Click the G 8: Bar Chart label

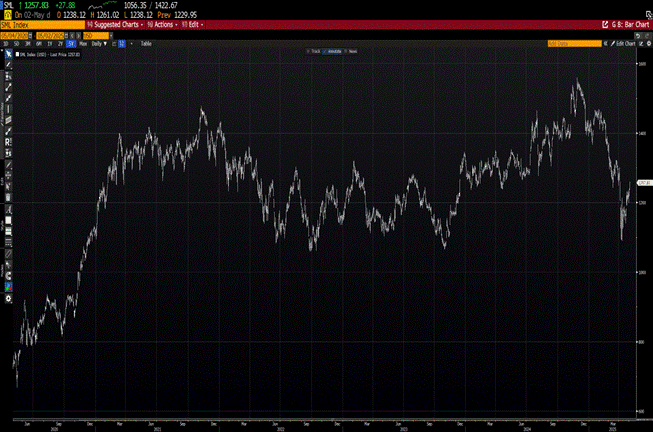click(x=630, y=25)
